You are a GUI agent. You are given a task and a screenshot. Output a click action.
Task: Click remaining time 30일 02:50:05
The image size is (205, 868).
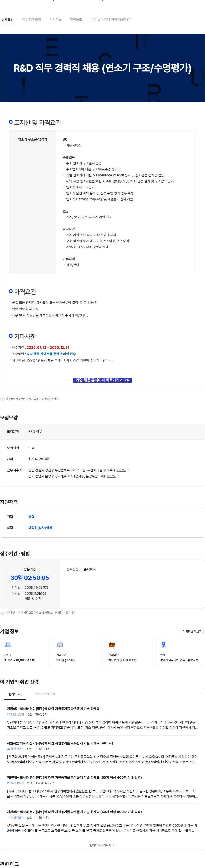[x=30, y=578]
